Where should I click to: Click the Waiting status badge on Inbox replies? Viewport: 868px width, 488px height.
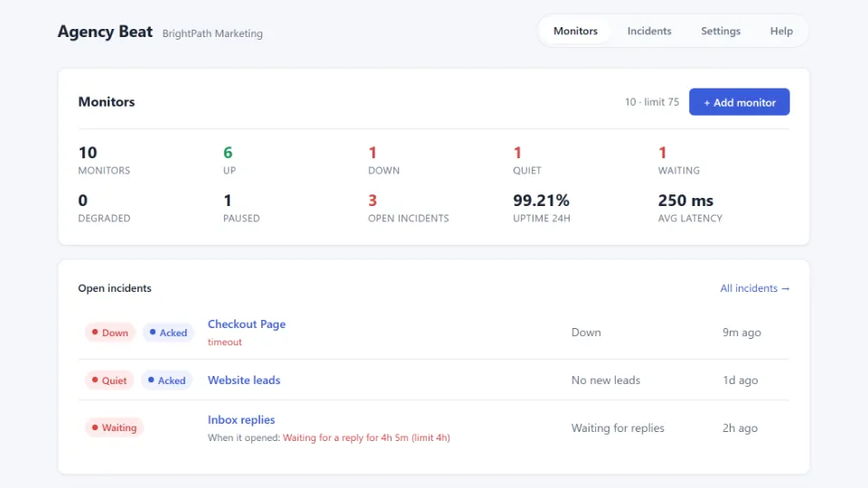click(114, 427)
